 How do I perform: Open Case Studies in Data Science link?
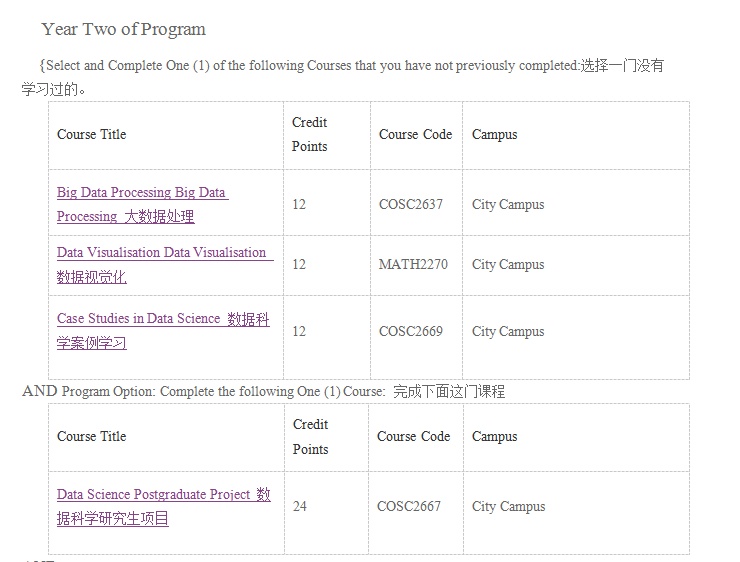pyautogui.click(x=163, y=330)
